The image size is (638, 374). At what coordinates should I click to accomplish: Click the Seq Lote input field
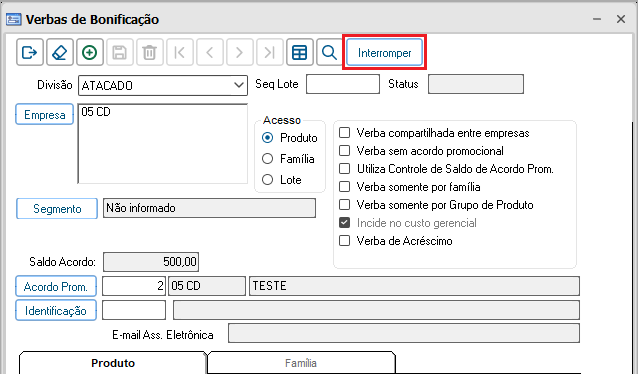343,84
